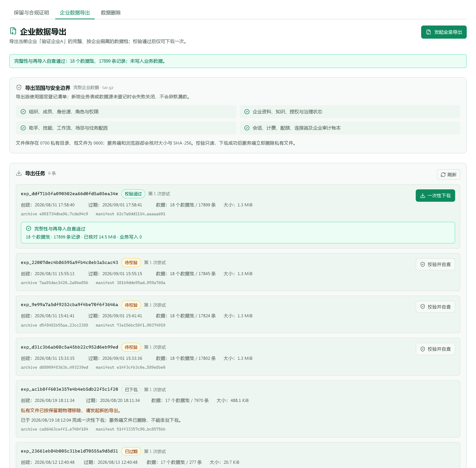Select export ID exp_23661eb84b005c31be1d70555a9d5d31

click(x=69, y=451)
